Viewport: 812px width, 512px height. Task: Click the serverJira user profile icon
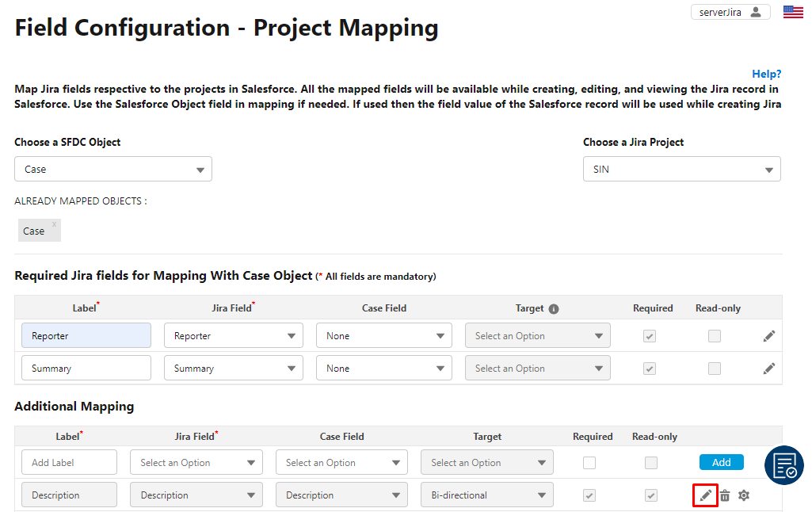757,12
